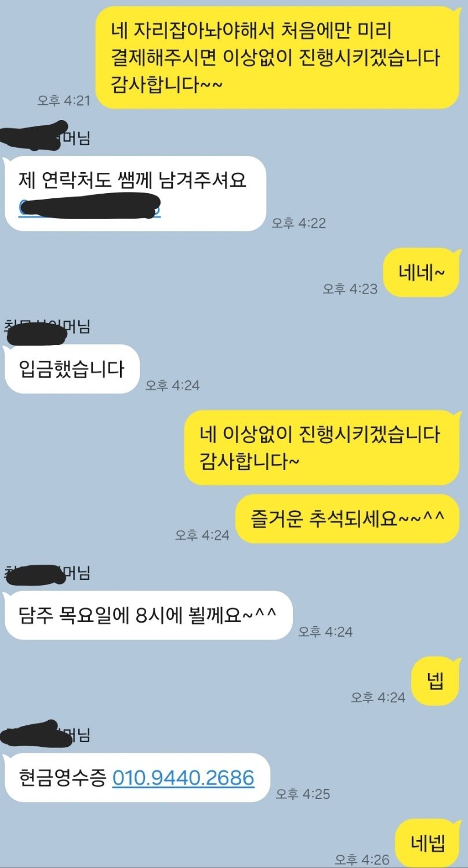This screenshot has height=868, width=468.
Task: Tap the sender name above 담주 목요일에 message
Action: click(48, 573)
